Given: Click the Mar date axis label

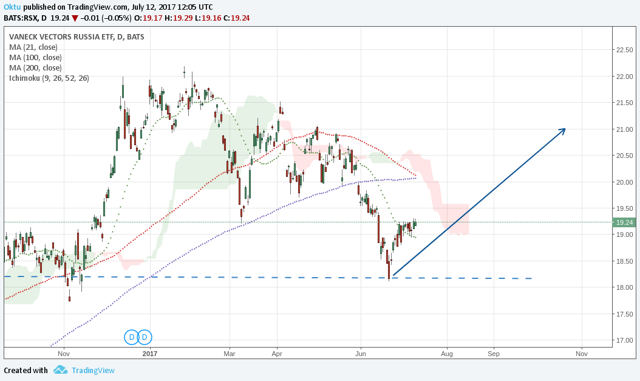Looking at the screenshot, I should tap(229, 353).
